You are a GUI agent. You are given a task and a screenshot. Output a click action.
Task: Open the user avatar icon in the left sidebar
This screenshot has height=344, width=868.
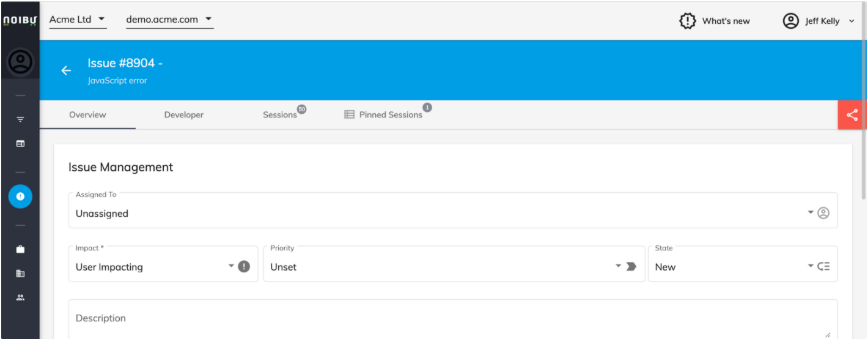[20, 61]
